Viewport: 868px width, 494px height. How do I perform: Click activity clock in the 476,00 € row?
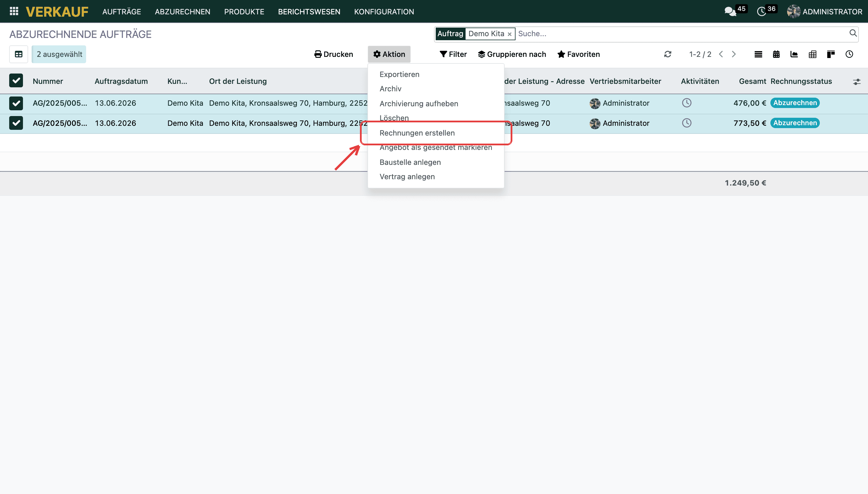(x=687, y=103)
